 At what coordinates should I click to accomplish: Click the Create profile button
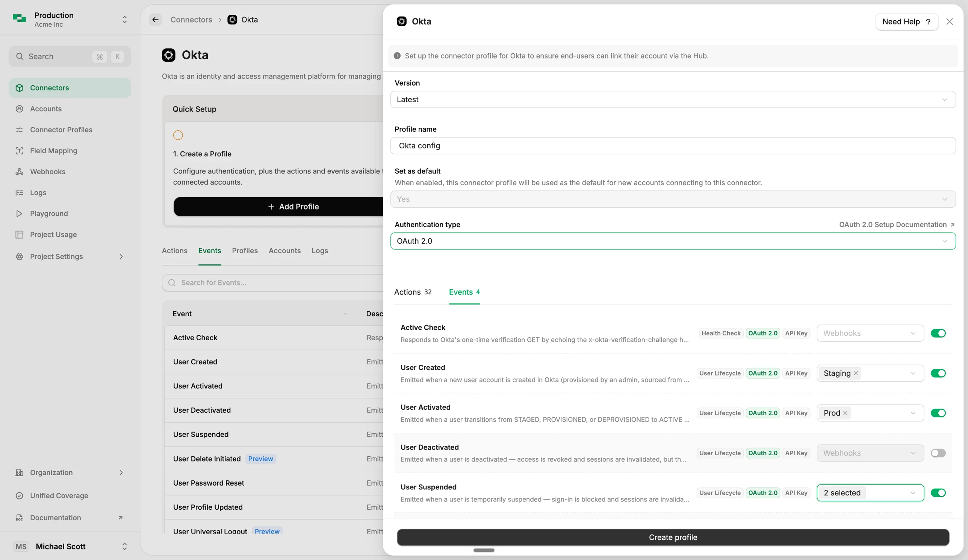(x=673, y=537)
